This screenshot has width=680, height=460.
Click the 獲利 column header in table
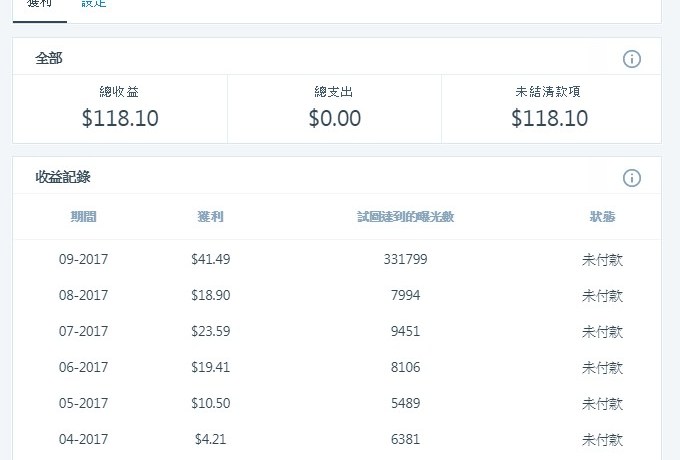(x=210, y=217)
